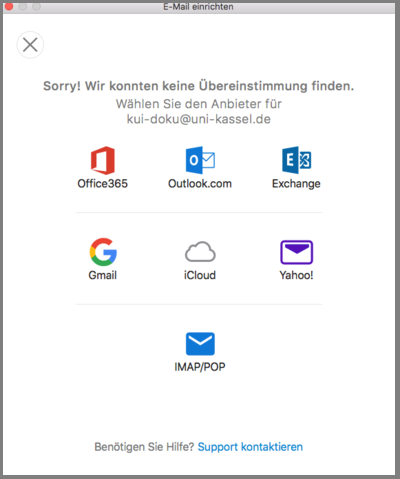Click the Sorry! Wir konnten keine Übereinstimmung heading
Screen dimensions: 400x479
pyautogui.click(x=199, y=86)
